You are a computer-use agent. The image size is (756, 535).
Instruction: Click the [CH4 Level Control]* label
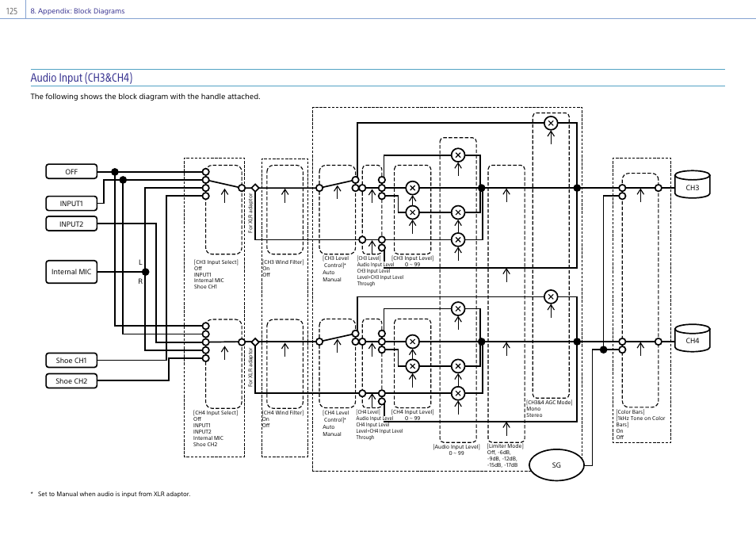coord(335,416)
